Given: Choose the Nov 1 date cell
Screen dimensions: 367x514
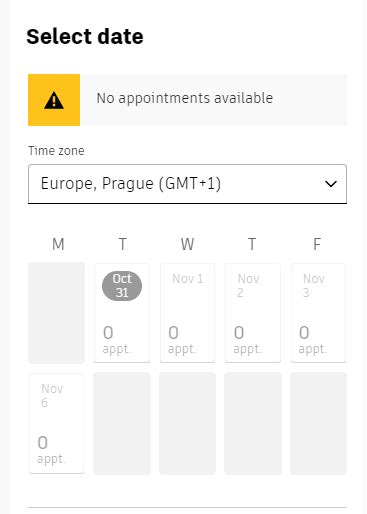Looking at the screenshot, I should point(187,313).
